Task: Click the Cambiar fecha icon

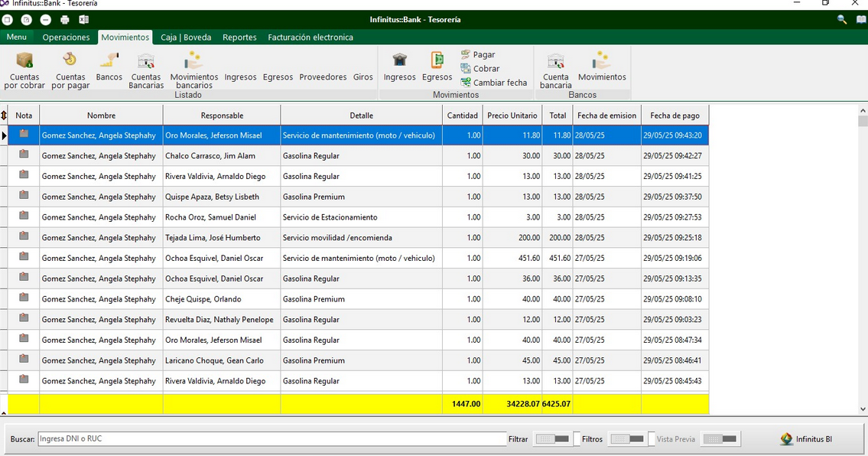Action: [466, 83]
